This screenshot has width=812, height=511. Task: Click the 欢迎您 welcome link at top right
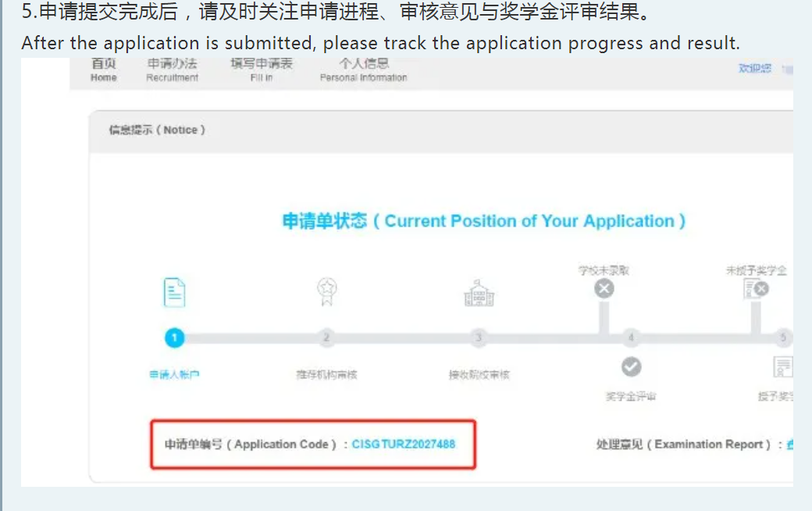click(754, 69)
